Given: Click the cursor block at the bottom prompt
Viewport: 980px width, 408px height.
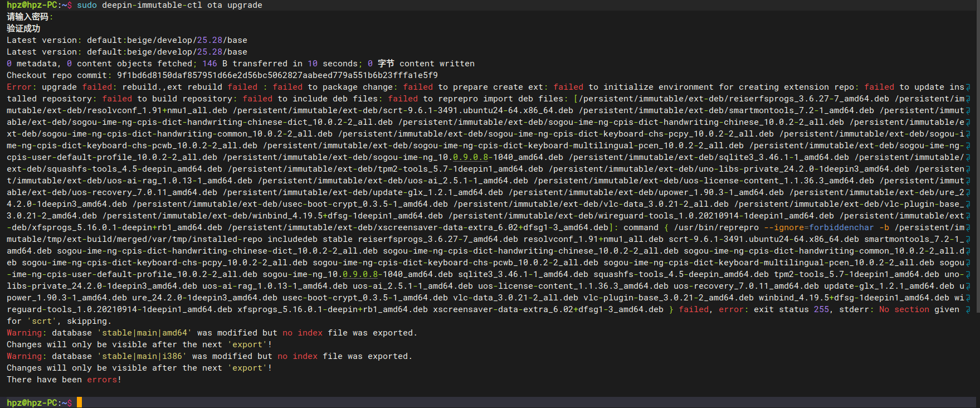Looking at the screenshot, I should pyautogui.click(x=79, y=402).
